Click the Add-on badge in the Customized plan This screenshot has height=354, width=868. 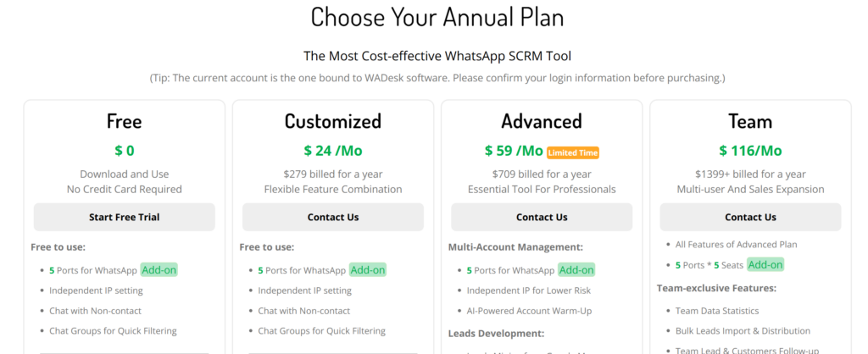point(368,270)
